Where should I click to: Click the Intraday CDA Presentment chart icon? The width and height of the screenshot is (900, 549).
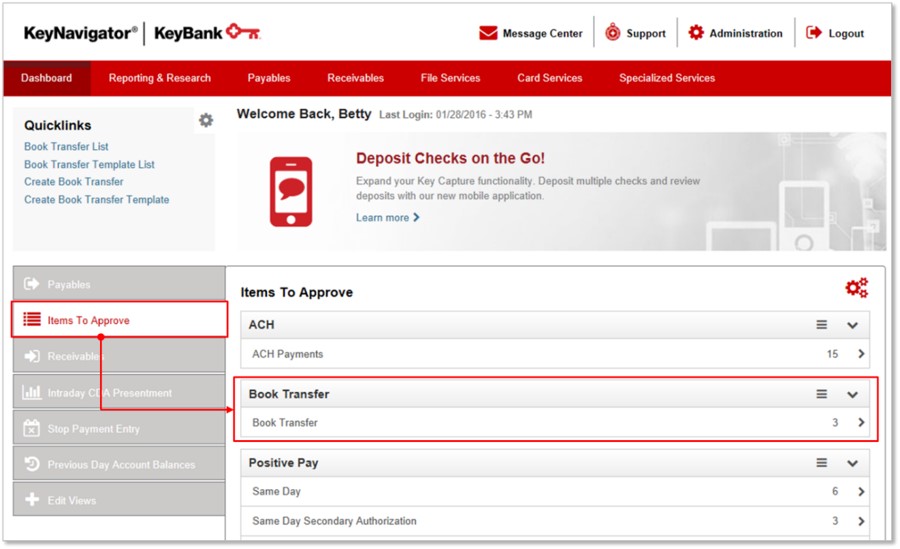pos(32,392)
